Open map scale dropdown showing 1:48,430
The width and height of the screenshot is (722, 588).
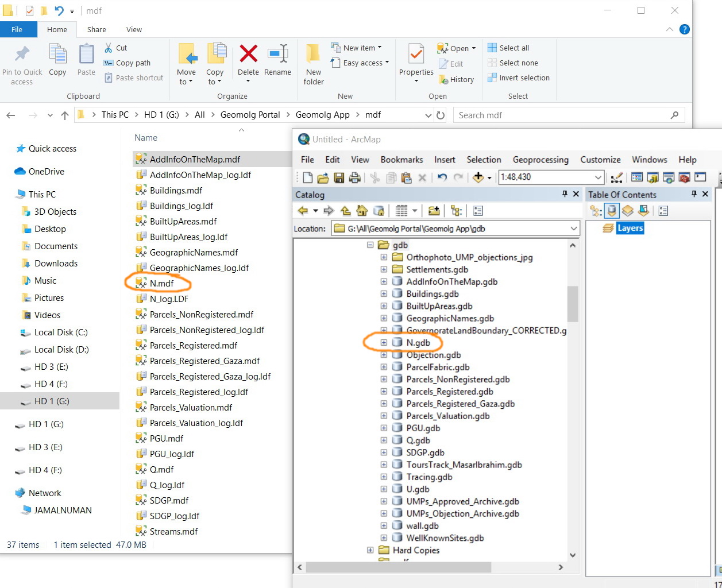[x=599, y=177]
